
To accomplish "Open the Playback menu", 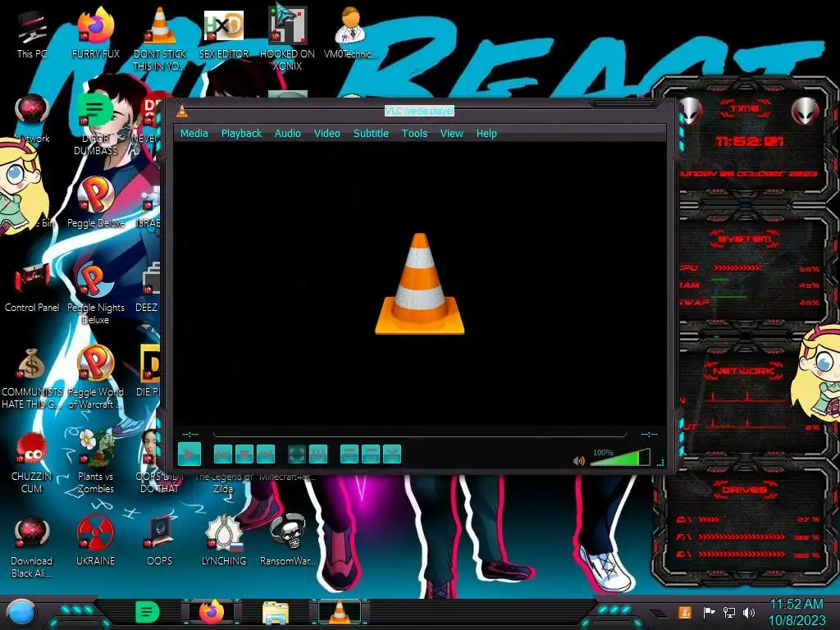I will (x=241, y=134).
